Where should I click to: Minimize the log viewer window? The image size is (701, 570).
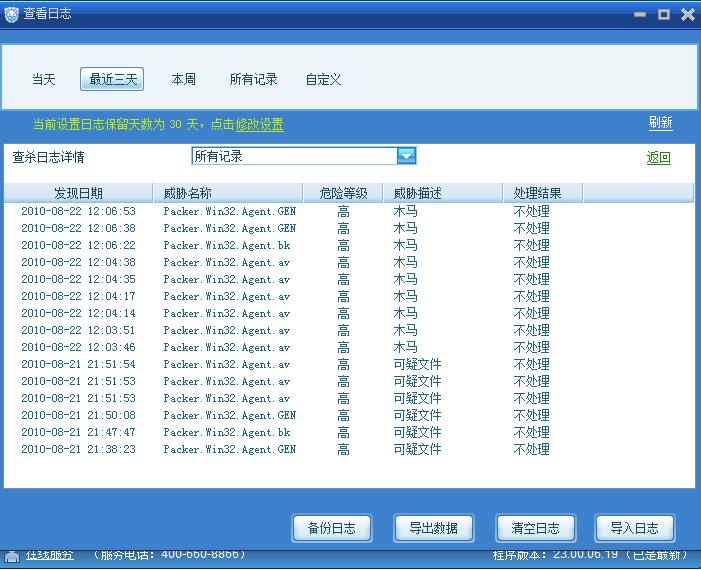coord(640,14)
